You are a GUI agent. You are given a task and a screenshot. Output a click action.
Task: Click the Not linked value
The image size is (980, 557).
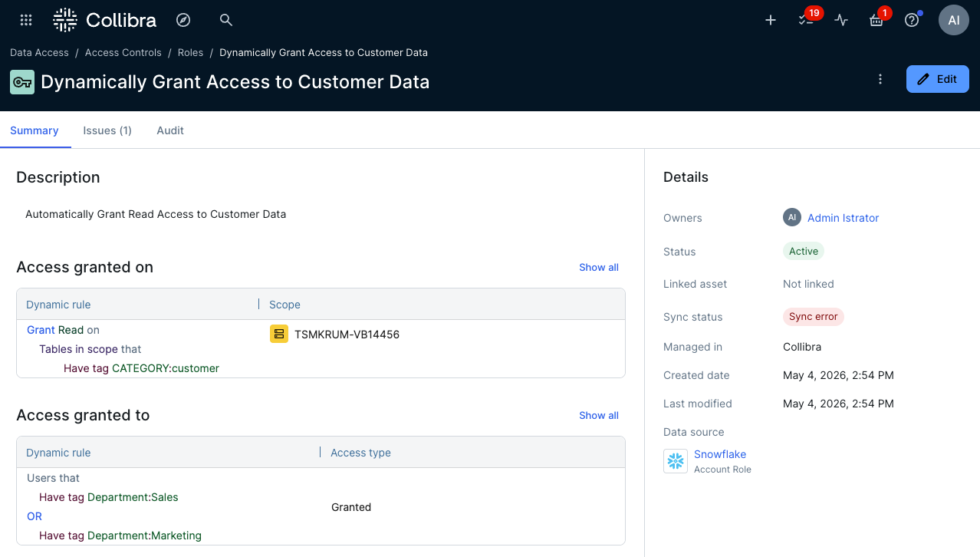[x=808, y=284]
